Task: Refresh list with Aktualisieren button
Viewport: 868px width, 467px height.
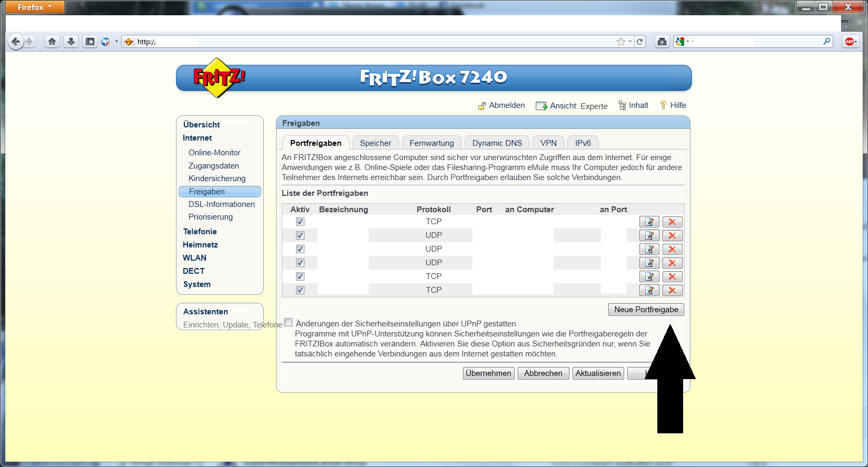Action: point(598,373)
